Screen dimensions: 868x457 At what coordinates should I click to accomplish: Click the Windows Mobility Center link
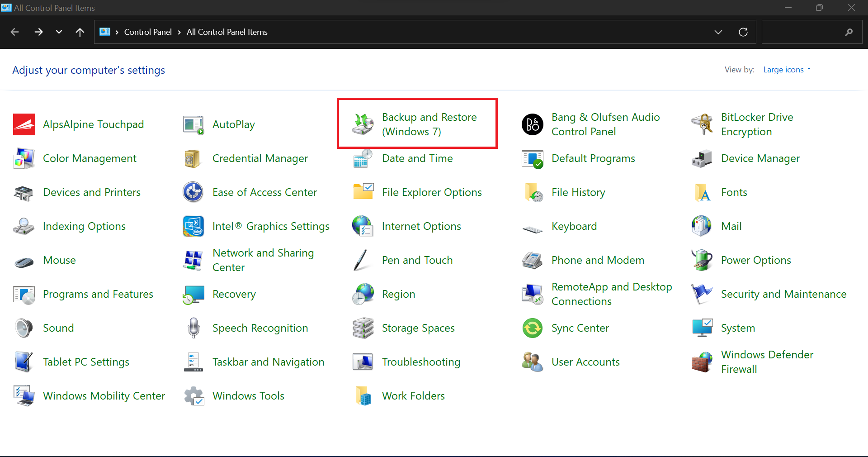tap(104, 396)
